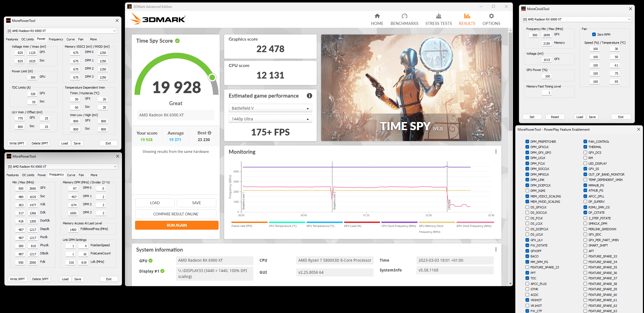Enable DPM_XGMI feature checkbox

click(527, 191)
